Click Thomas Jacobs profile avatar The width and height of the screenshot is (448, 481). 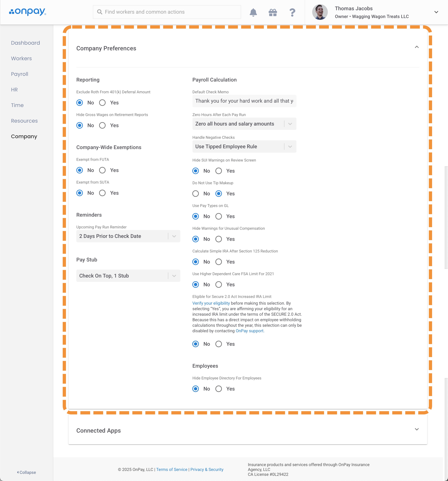tap(320, 12)
